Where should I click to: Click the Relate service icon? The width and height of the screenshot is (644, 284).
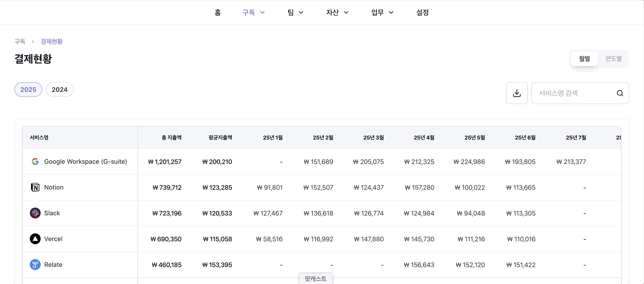coord(35,264)
